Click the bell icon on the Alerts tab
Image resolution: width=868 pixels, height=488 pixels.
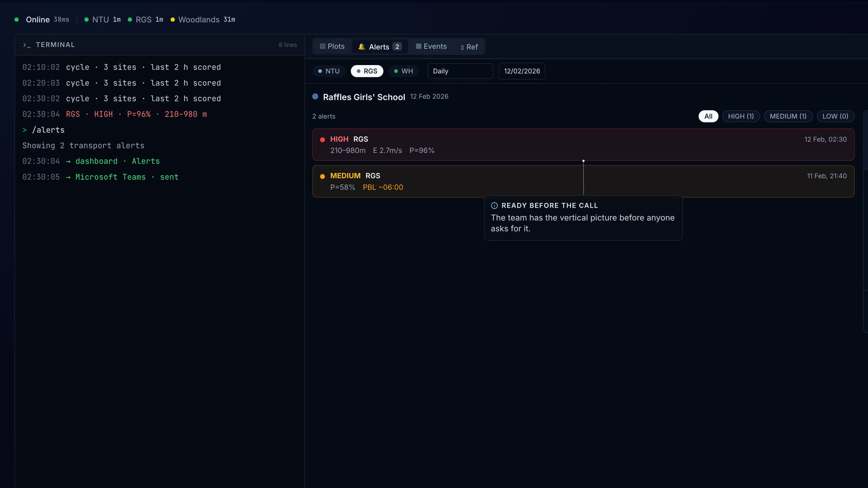361,47
